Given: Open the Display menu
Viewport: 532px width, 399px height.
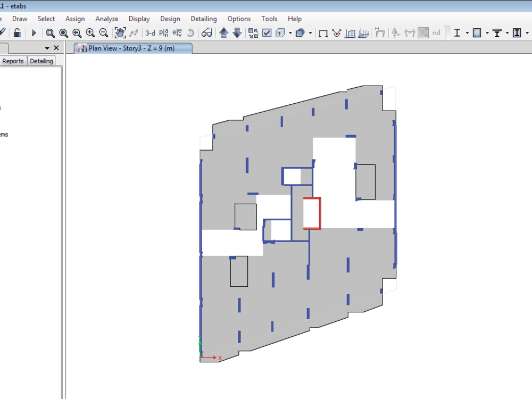Looking at the screenshot, I should 139,19.
